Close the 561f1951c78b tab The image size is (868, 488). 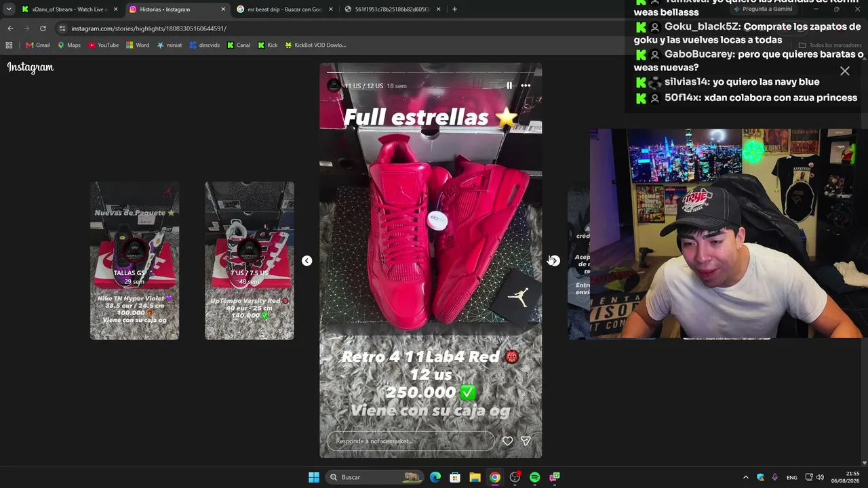tap(438, 9)
